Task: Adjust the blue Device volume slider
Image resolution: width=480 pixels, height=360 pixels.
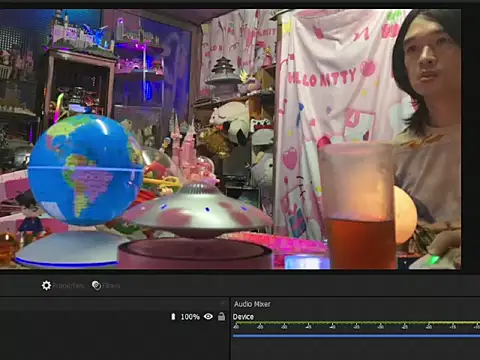Action: tap(356, 336)
